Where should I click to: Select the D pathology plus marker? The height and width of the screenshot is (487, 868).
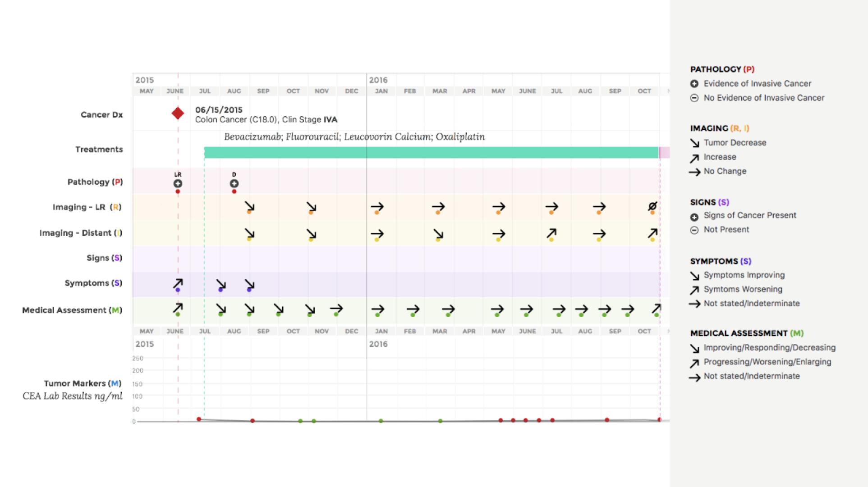pyautogui.click(x=234, y=183)
